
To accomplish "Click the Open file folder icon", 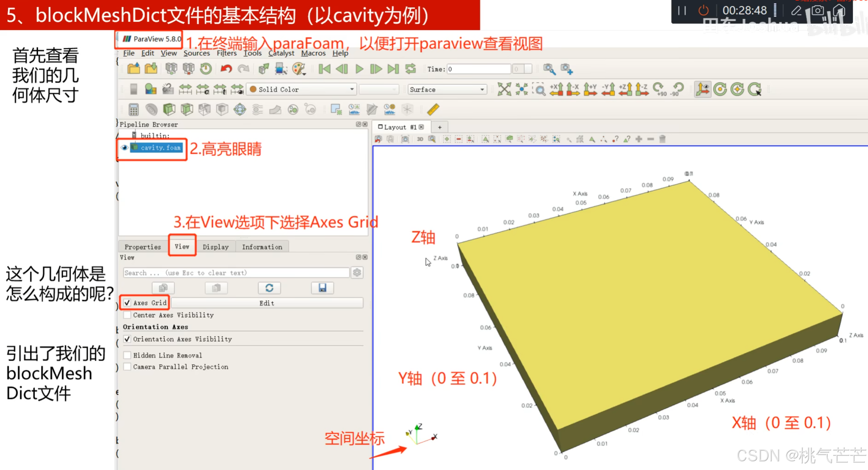I will click(x=133, y=69).
